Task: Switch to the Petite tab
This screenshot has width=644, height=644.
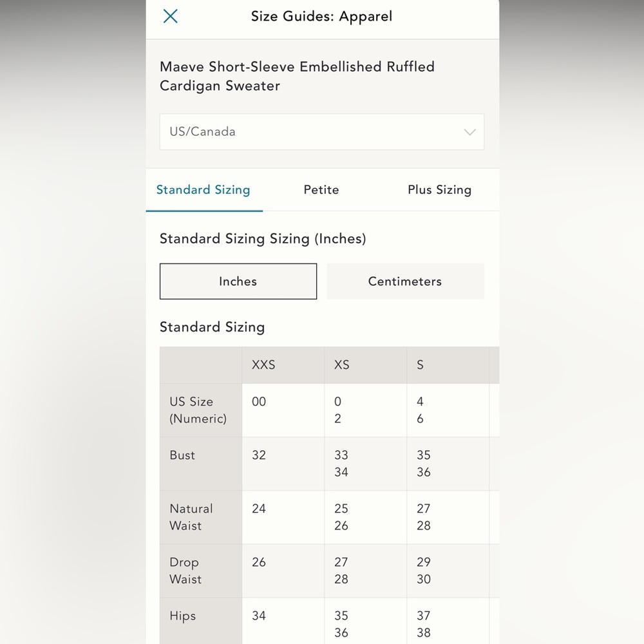Action: (x=321, y=190)
